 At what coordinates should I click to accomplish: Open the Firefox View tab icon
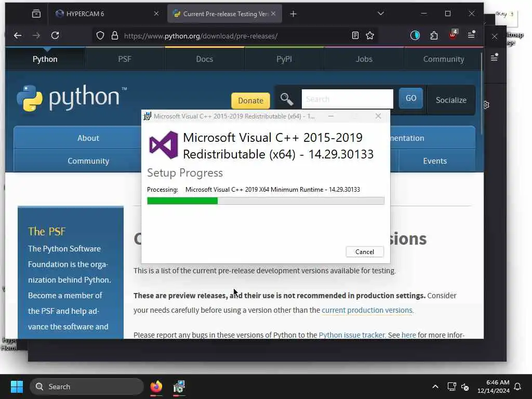click(36, 14)
